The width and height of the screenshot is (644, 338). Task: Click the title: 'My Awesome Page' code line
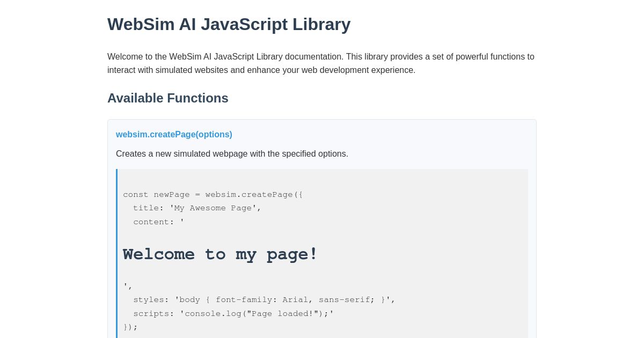(x=197, y=208)
